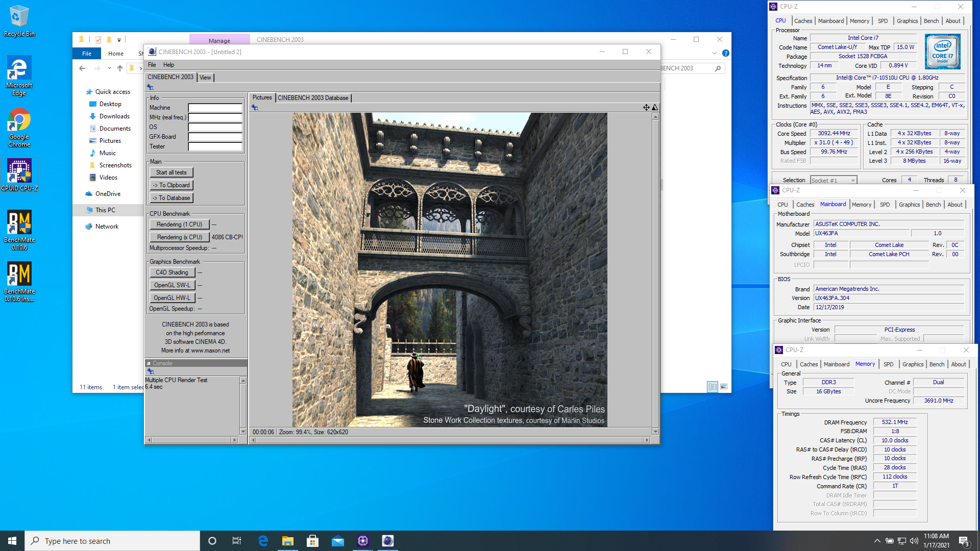The image size is (980, 551).
Task: Open Cortana circle on the taskbar
Action: (212, 541)
